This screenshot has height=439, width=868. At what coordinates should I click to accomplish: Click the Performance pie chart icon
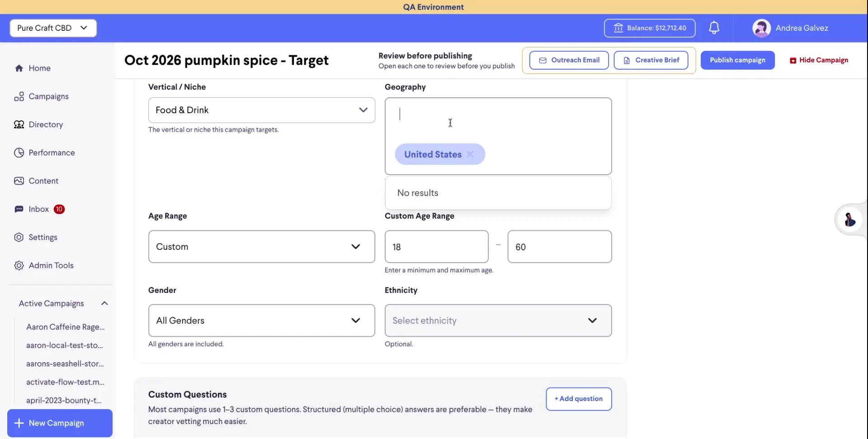pos(19,153)
